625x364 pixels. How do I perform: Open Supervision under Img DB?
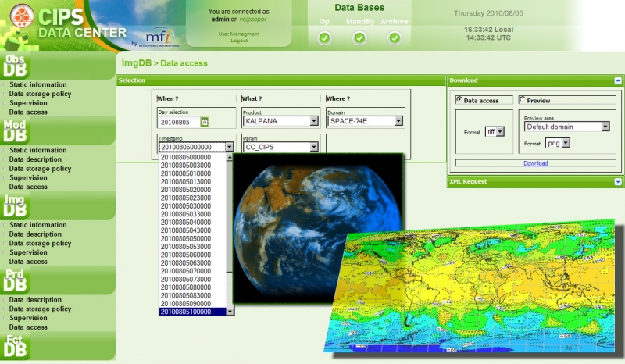[x=28, y=252]
